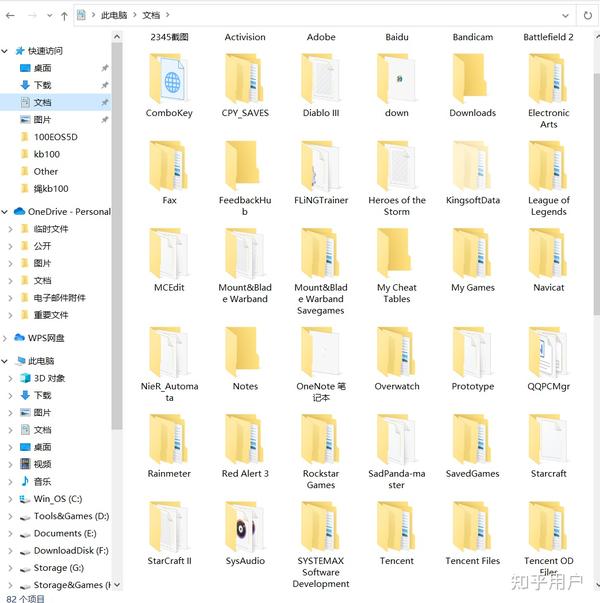600x603 pixels.
Task: Collapse the 此电脑 tree node
Action: (5, 361)
